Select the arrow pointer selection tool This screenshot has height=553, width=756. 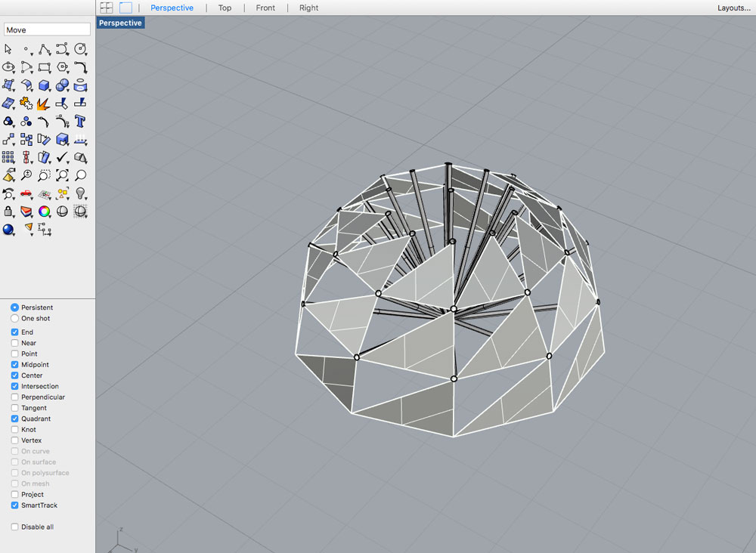click(8, 49)
